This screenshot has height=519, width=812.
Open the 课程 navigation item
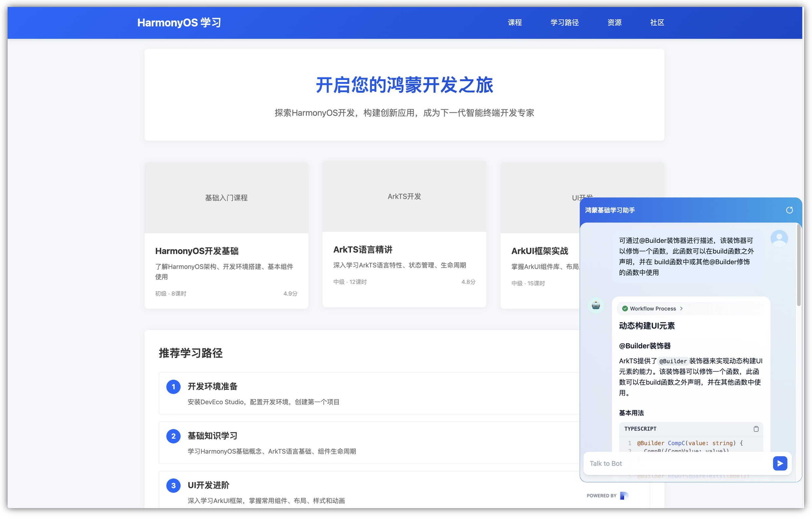[514, 23]
